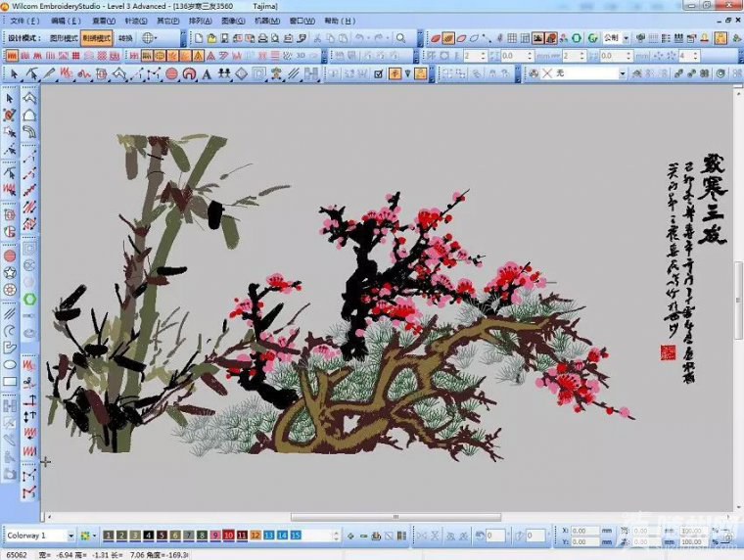
Task: Select the star shape tool in left toolbox
Action: coord(10,272)
